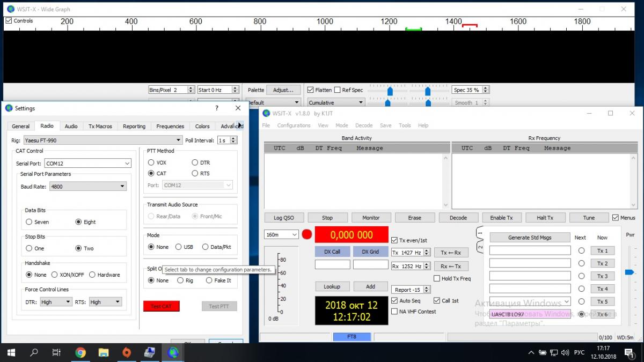The width and height of the screenshot is (644, 362).
Task: Open the notification center icon
Action: pyautogui.click(x=628, y=352)
